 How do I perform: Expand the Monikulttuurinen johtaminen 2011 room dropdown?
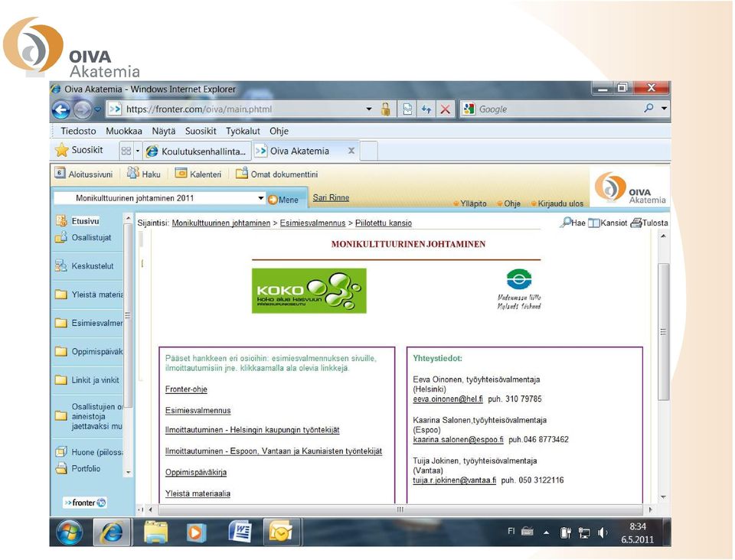(260, 198)
